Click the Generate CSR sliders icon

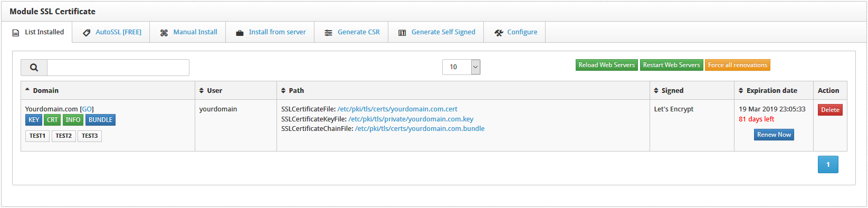(x=328, y=33)
